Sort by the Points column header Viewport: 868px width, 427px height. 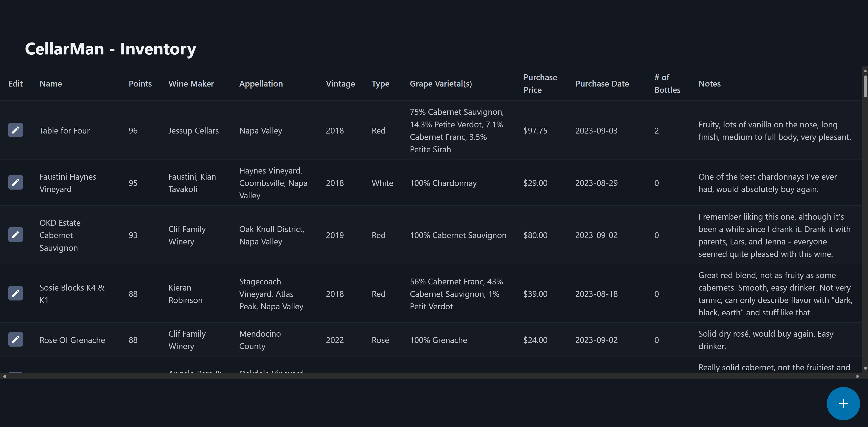[x=140, y=84]
